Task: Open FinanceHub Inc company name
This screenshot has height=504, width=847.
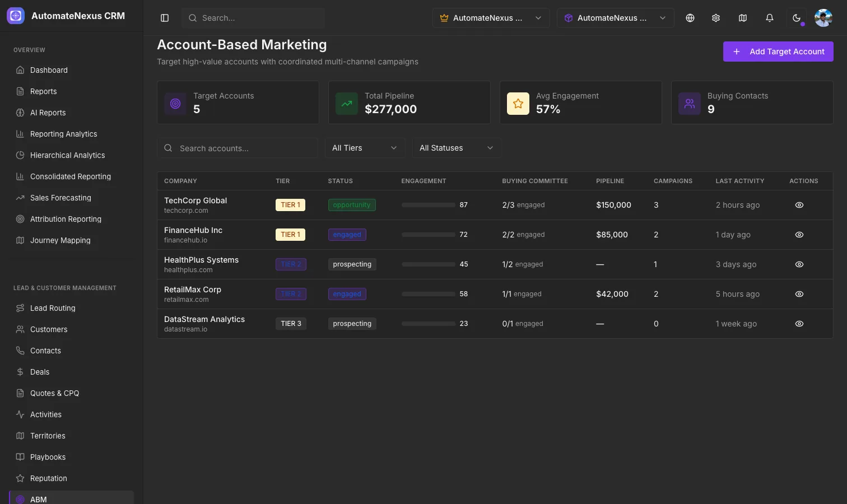Action: pos(193,230)
